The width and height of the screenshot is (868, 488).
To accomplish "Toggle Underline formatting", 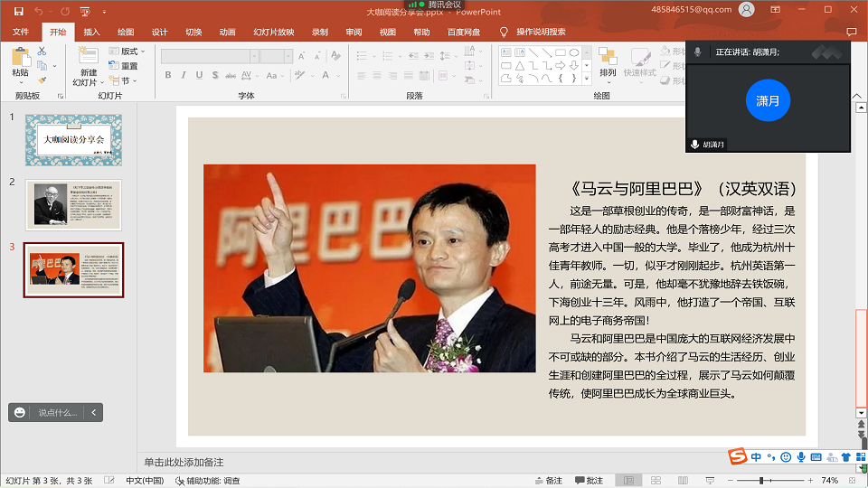I will [x=199, y=75].
